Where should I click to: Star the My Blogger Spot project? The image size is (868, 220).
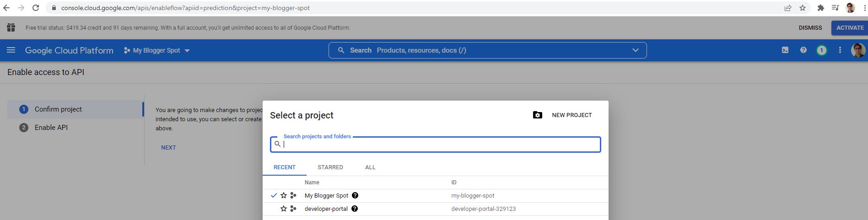click(x=284, y=195)
